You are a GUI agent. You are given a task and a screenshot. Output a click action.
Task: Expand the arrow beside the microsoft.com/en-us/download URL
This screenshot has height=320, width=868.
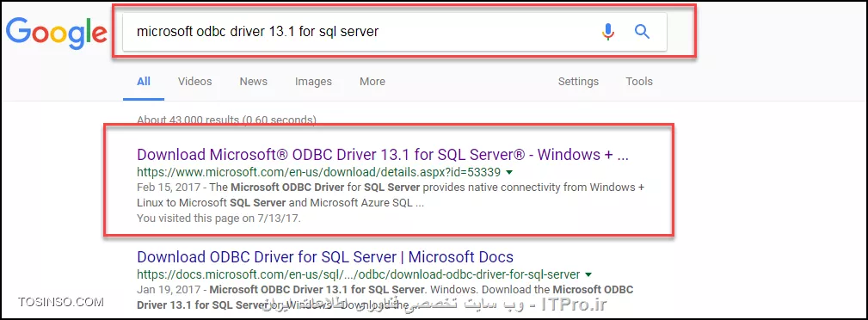pos(509,172)
